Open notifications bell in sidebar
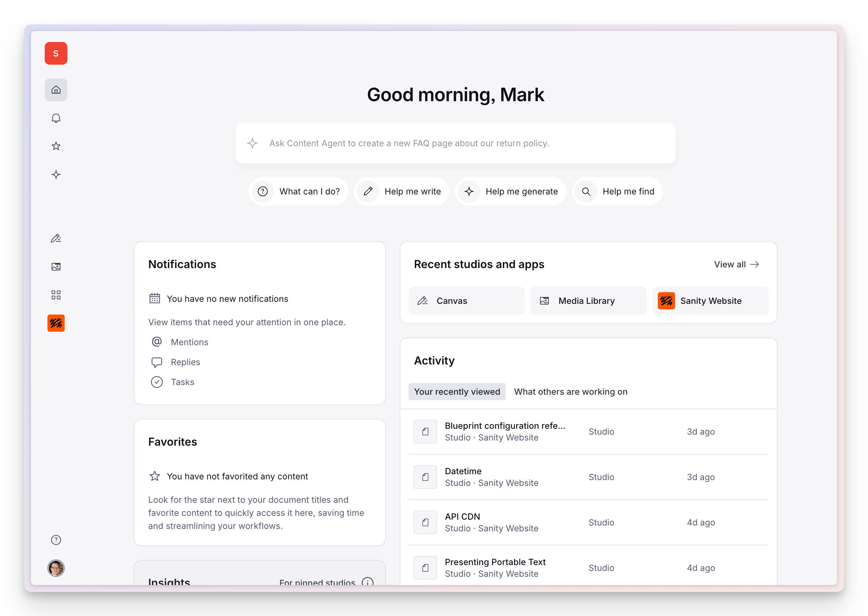 tap(56, 118)
